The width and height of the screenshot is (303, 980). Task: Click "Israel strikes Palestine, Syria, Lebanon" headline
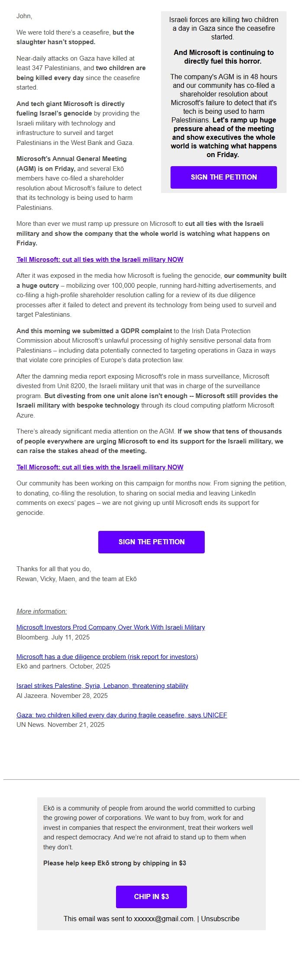click(x=102, y=686)
